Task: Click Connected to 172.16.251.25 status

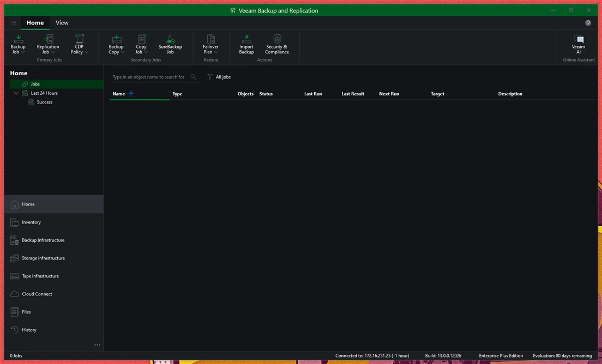Action: [372, 356]
